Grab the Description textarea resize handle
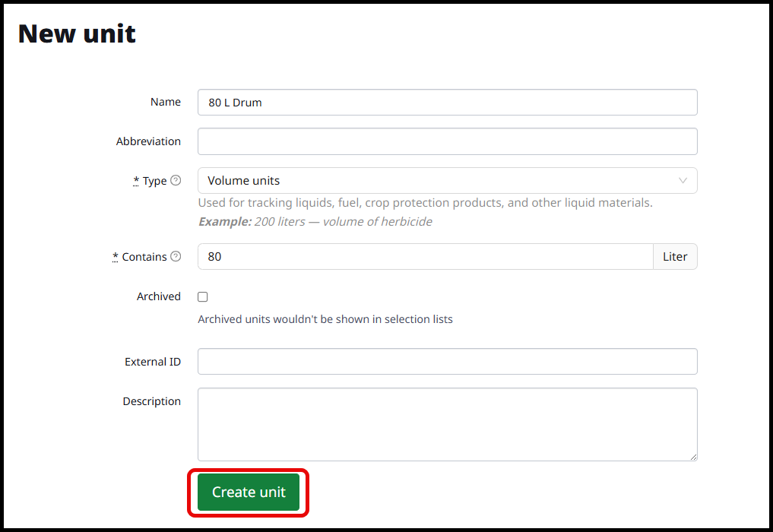 [x=693, y=457]
